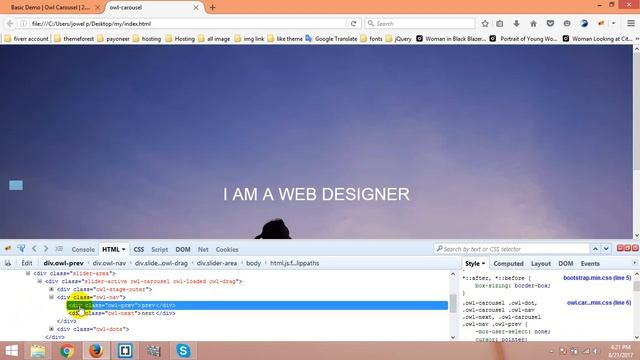
Task: Switch to the Net panel
Action: 203,249
